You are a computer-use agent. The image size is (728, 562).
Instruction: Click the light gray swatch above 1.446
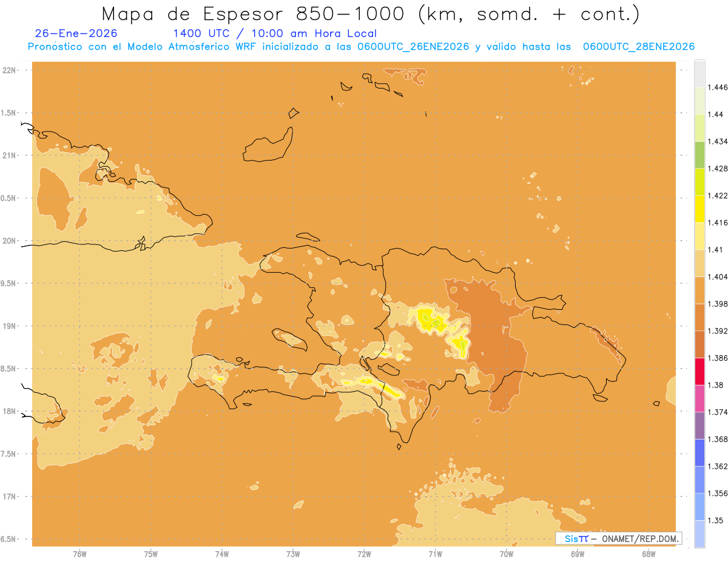[699, 73]
